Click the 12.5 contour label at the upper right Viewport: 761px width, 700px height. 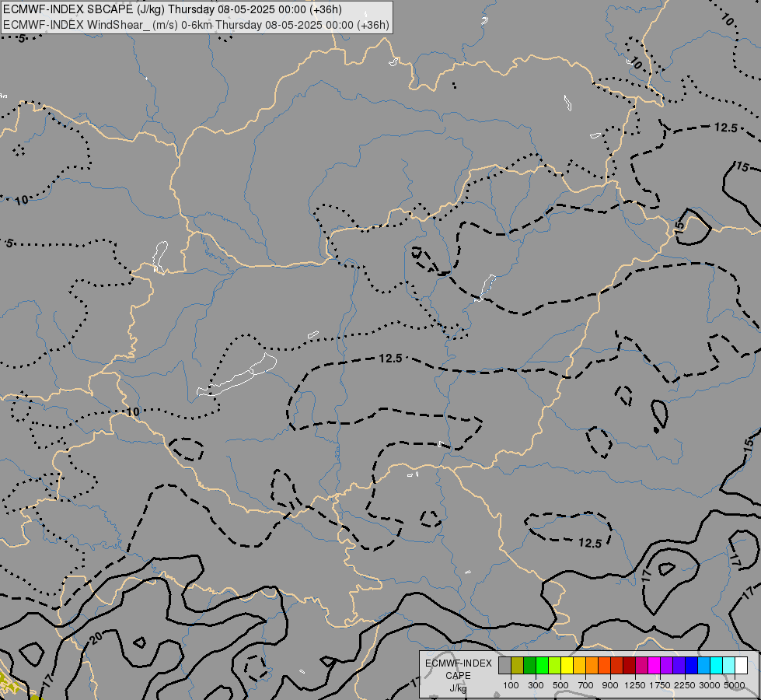point(725,128)
